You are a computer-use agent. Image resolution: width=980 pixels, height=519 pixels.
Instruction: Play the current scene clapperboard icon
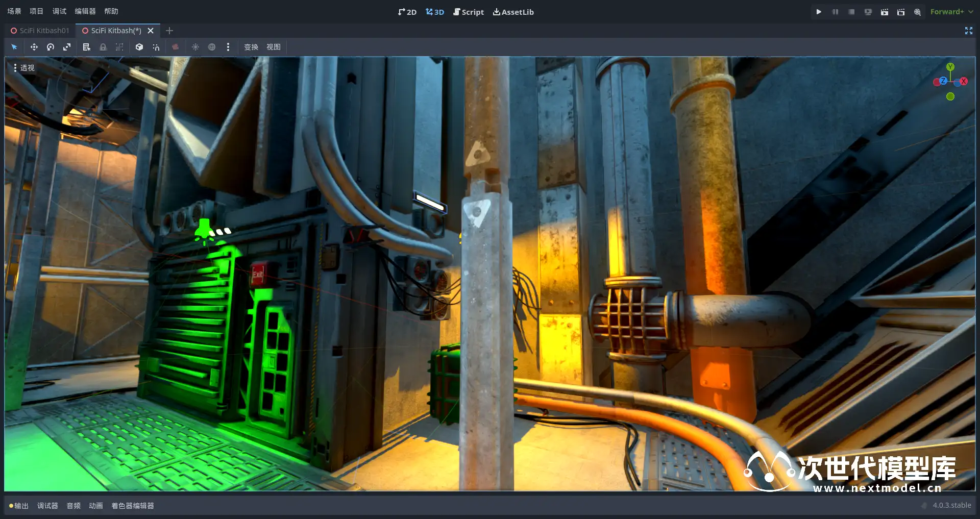[884, 12]
